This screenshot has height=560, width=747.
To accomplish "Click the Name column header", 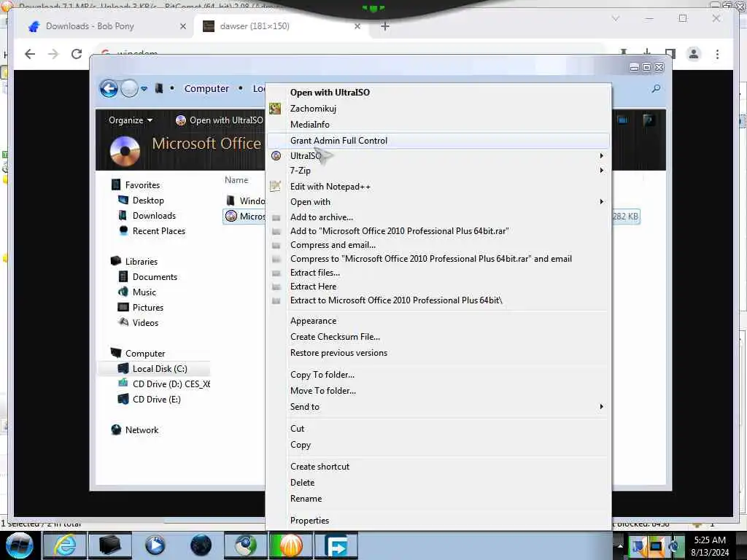I will tap(236, 180).
